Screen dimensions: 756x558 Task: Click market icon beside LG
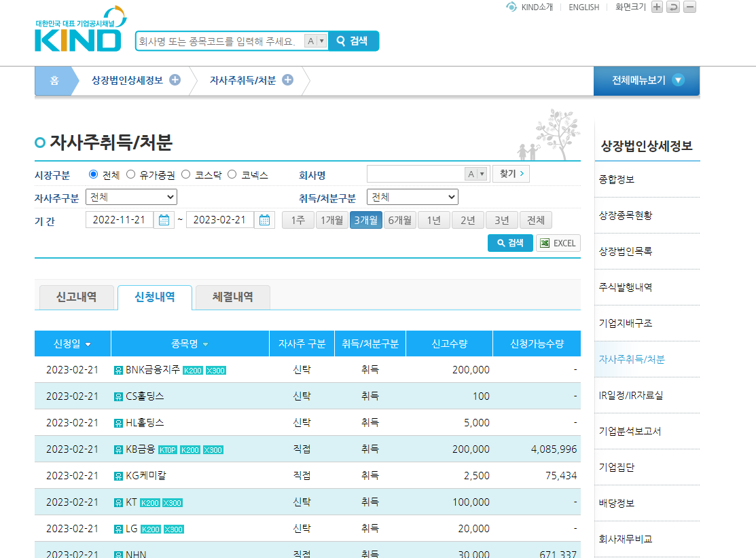coord(118,529)
